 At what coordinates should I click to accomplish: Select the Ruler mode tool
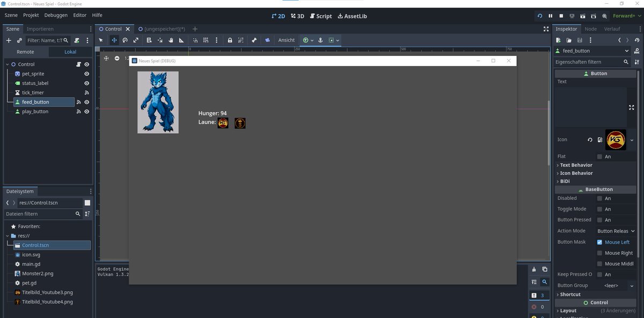pos(181,40)
